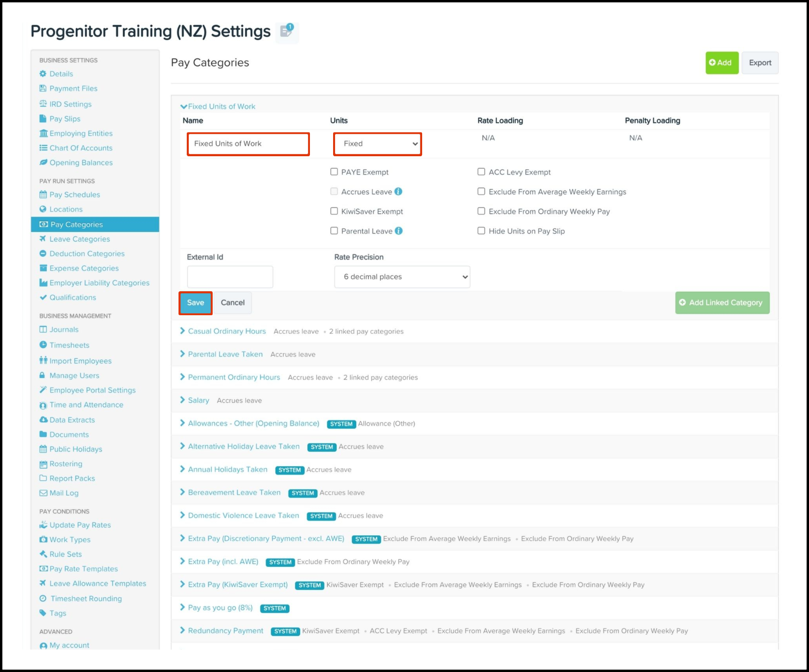Tick the KiwiSaver Exempt checkbox
Viewport: 809px width, 672px height.
[334, 211]
